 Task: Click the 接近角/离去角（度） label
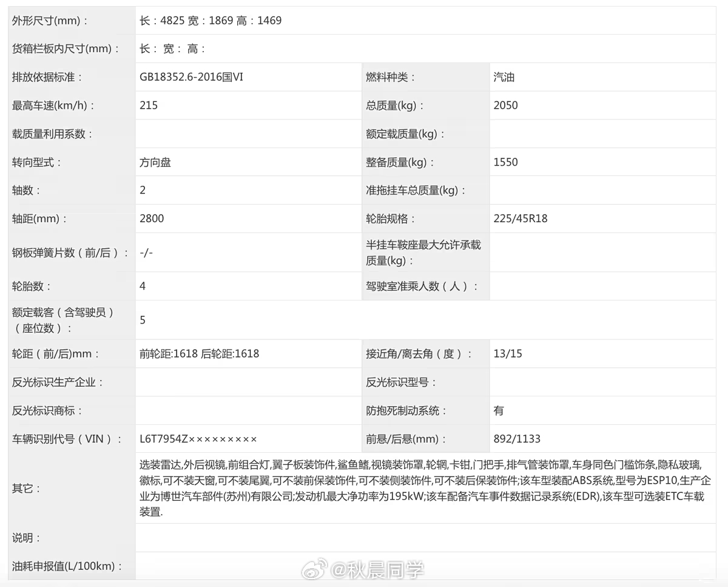tap(419, 354)
